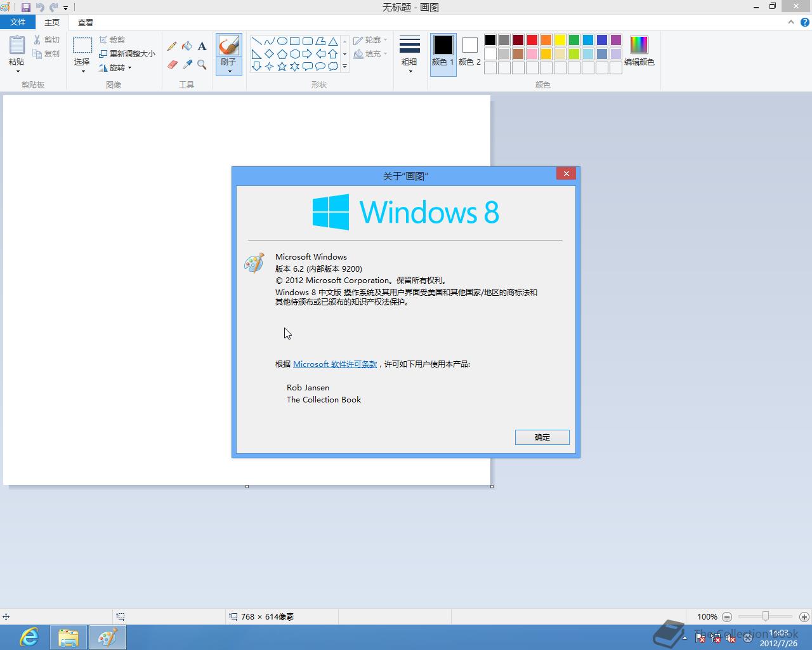Open Resize (重新调整大小)
Screen dimensions: 812x650
tap(127, 54)
